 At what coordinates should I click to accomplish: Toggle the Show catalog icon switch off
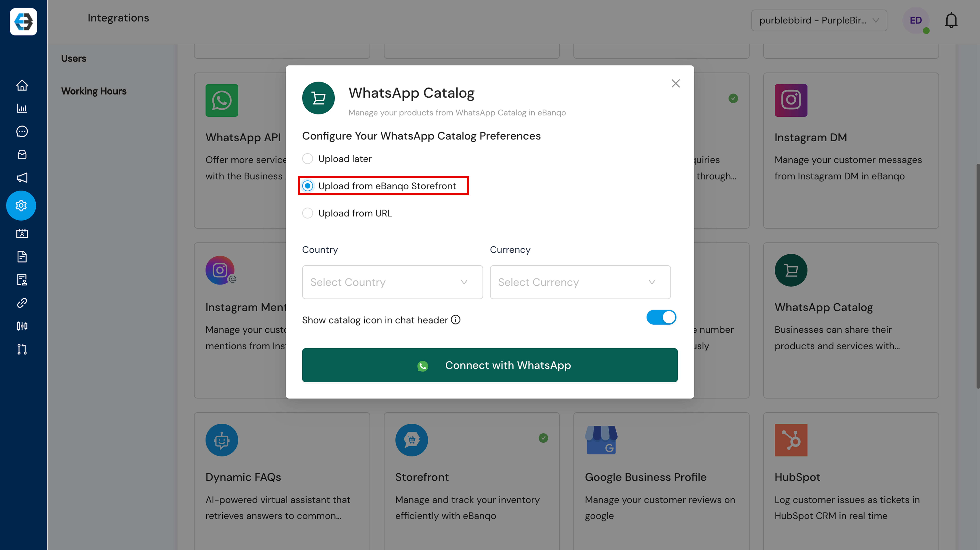pos(661,317)
